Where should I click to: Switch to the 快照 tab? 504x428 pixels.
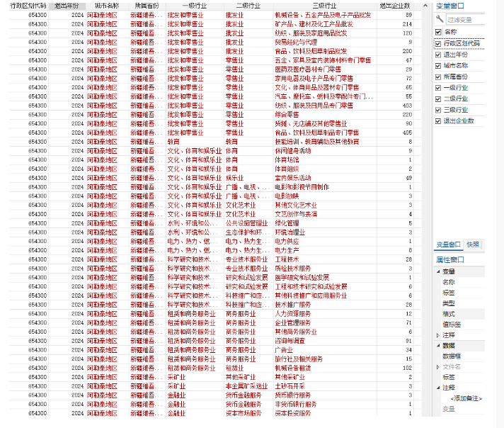pos(473,244)
